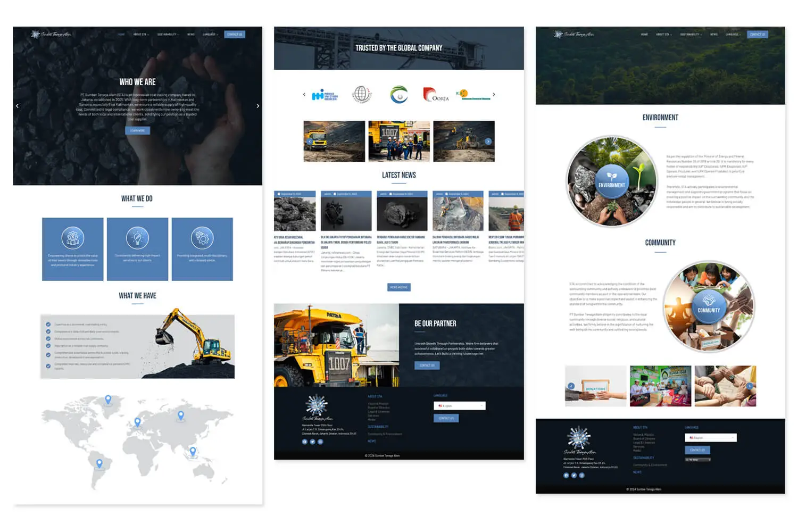Click the News Archive button below Latest News

tap(398, 287)
